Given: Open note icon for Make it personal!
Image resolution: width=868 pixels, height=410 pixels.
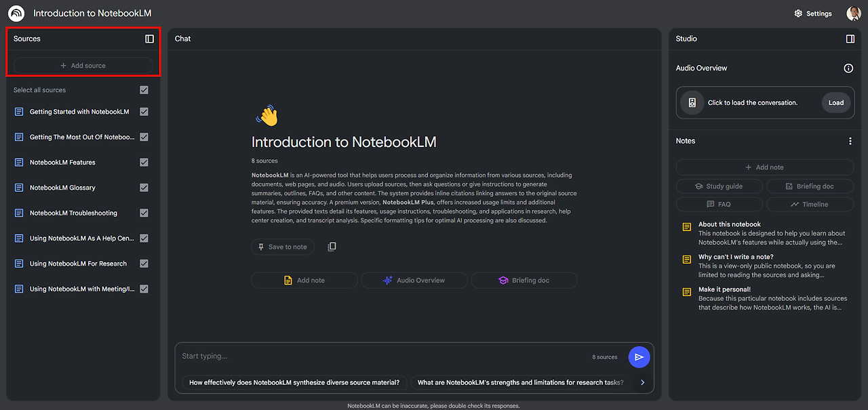Looking at the screenshot, I should 687,292.
